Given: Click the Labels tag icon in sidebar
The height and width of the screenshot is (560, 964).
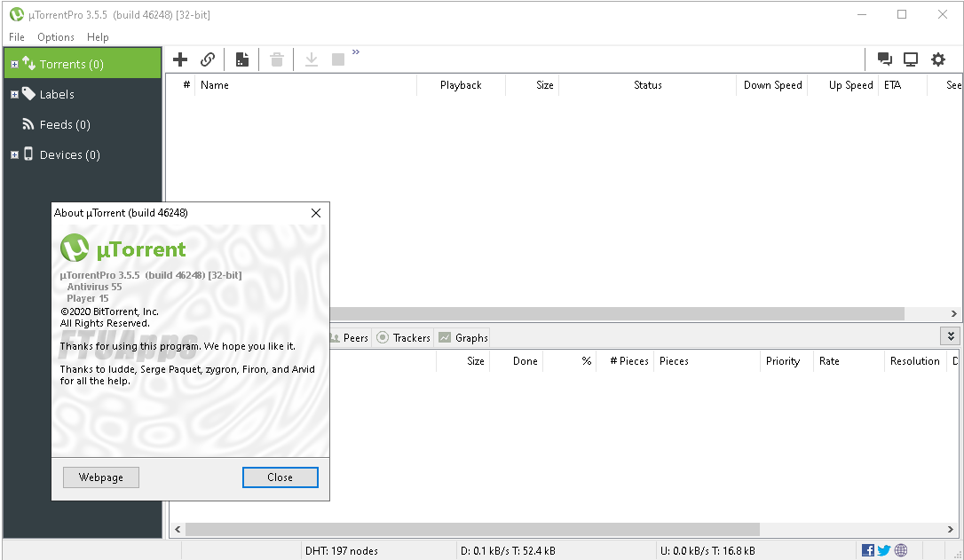Looking at the screenshot, I should point(29,93).
